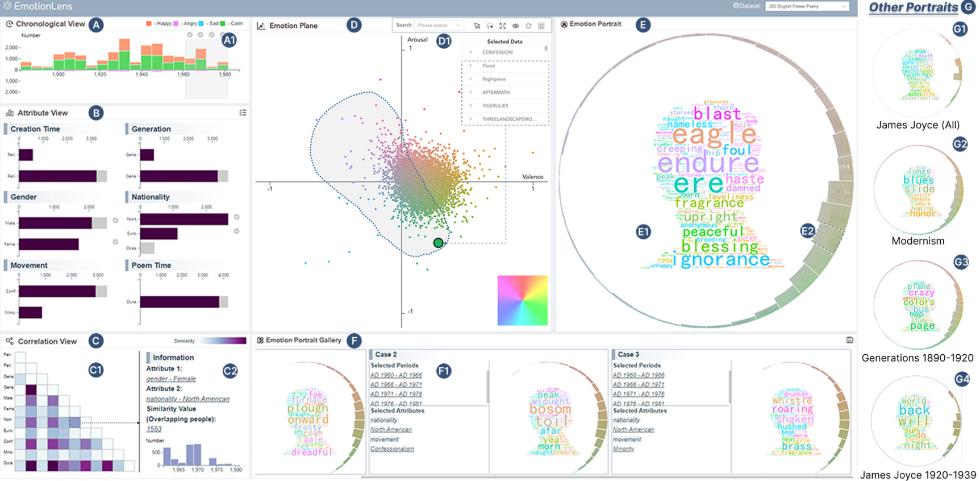Select the Modernism portrait thumbnail
The image size is (980, 481).
click(x=918, y=190)
